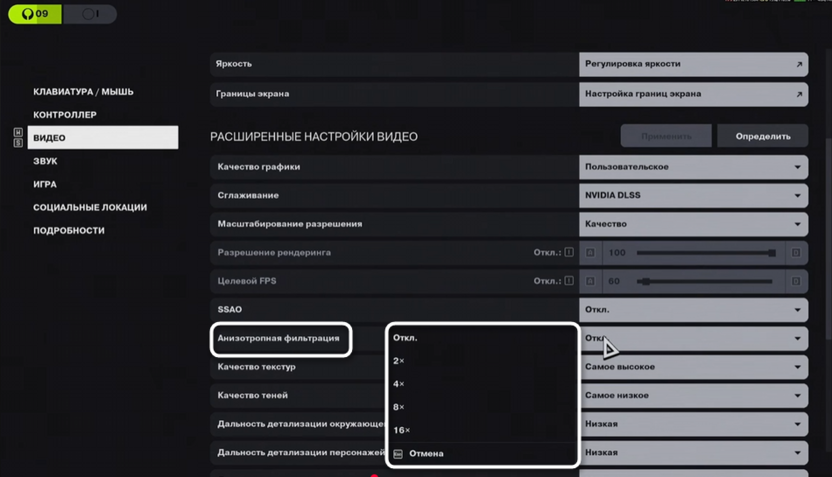Click the Целевой FPS label
The width and height of the screenshot is (832, 477).
click(x=247, y=281)
